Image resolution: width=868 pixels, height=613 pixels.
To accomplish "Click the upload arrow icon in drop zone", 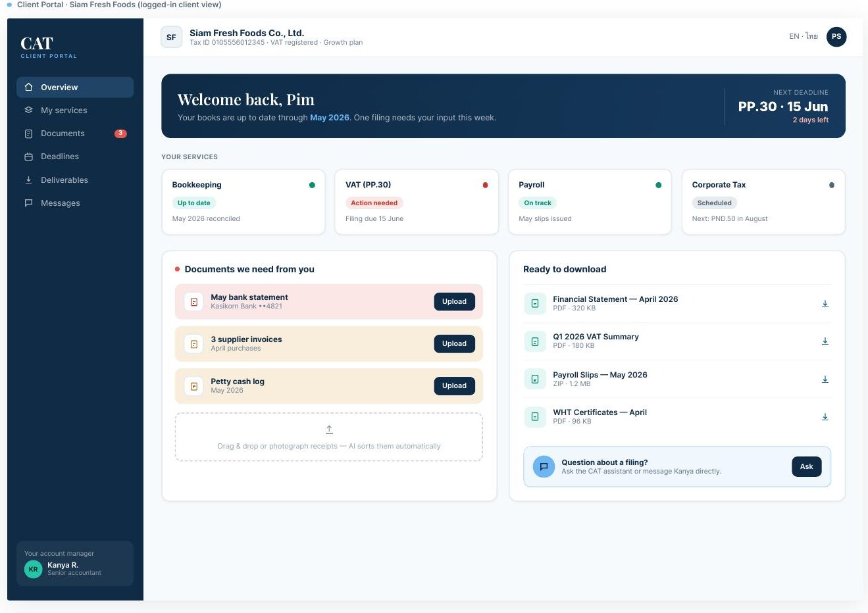I will (x=329, y=429).
